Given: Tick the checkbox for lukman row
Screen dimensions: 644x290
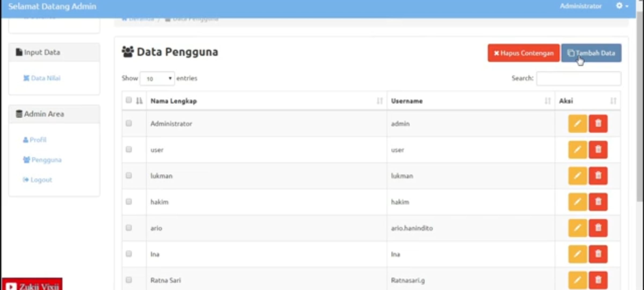Looking at the screenshot, I should (129, 175).
